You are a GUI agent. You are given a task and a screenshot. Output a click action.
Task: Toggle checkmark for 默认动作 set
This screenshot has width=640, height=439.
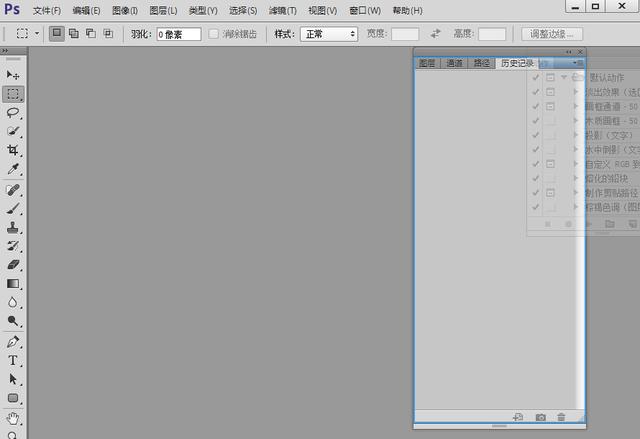[x=536, y=77]
